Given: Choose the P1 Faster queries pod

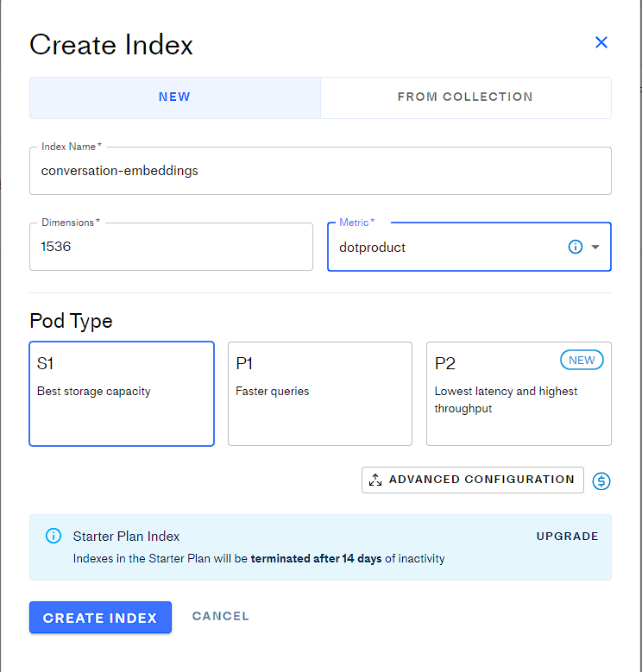Looking at the screenshot, I should click(x=319, y=393).
